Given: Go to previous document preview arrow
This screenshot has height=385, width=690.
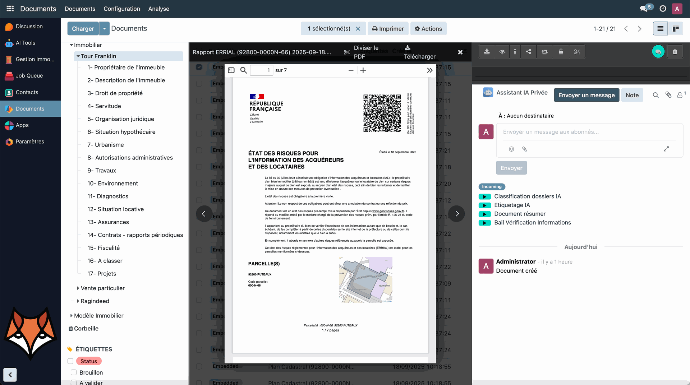Looking at the screenshot, I should pos(204,214).
